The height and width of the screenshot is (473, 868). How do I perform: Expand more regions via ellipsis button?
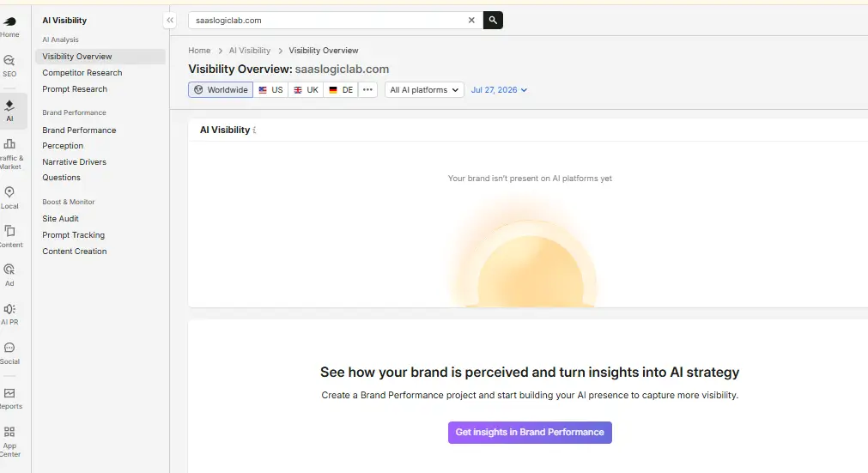pyautogui.click(x=367, y=89)
